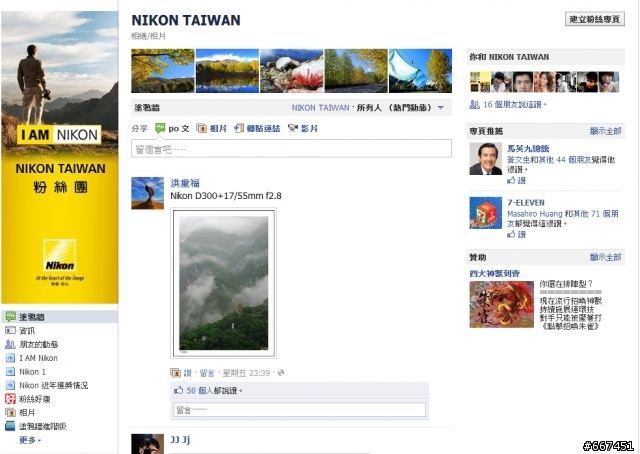
Task: Click the 留言 comment field under the photo
Action: (300, 409)
